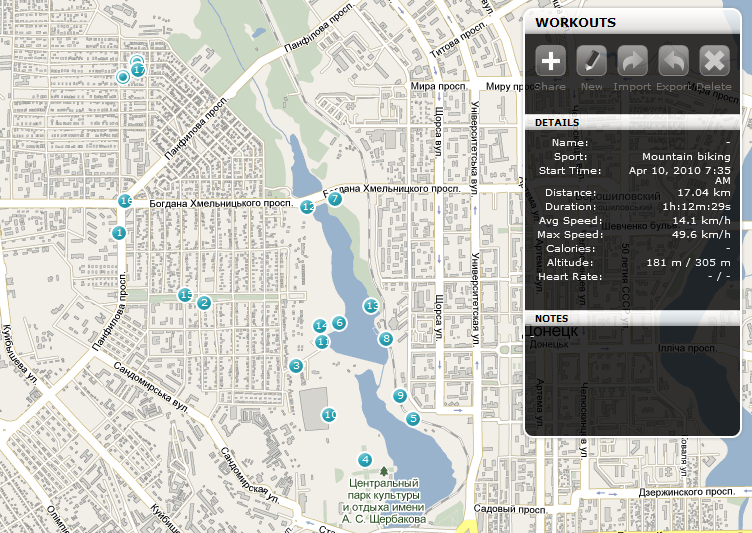Image resolution: width=752 pixels, height=533 pixels.
Task: Click the empty Notes text area
Action: [x=637, y=380]
